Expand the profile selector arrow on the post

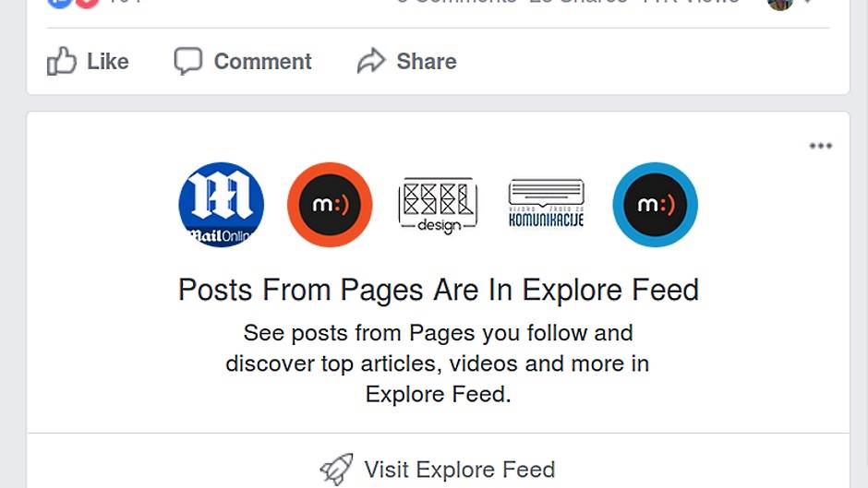[809, 2]
